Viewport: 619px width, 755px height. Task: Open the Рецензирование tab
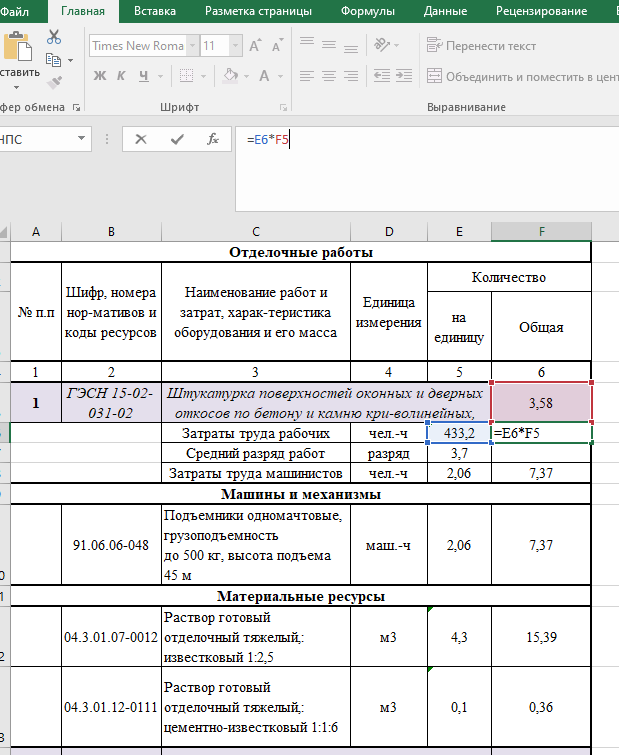(542, 11)
